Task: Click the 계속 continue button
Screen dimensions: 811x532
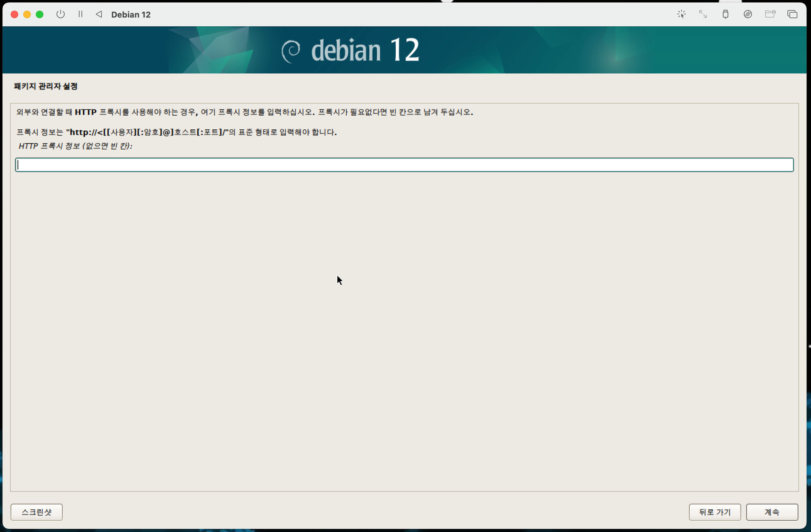Action: (x=772, y=512)
